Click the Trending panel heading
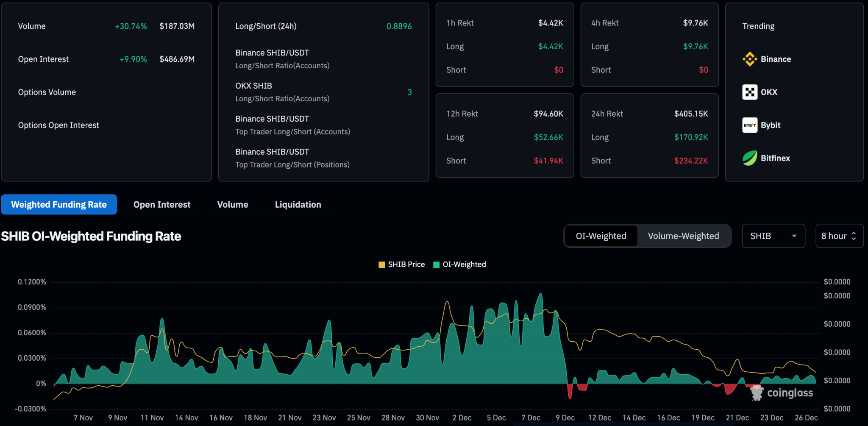 (x=758, y=26)
